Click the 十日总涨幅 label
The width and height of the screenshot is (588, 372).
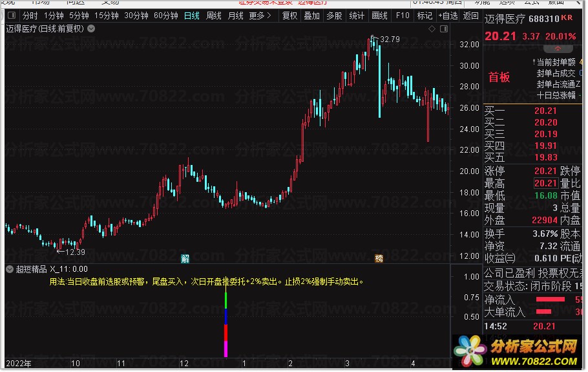click(556, 95)
